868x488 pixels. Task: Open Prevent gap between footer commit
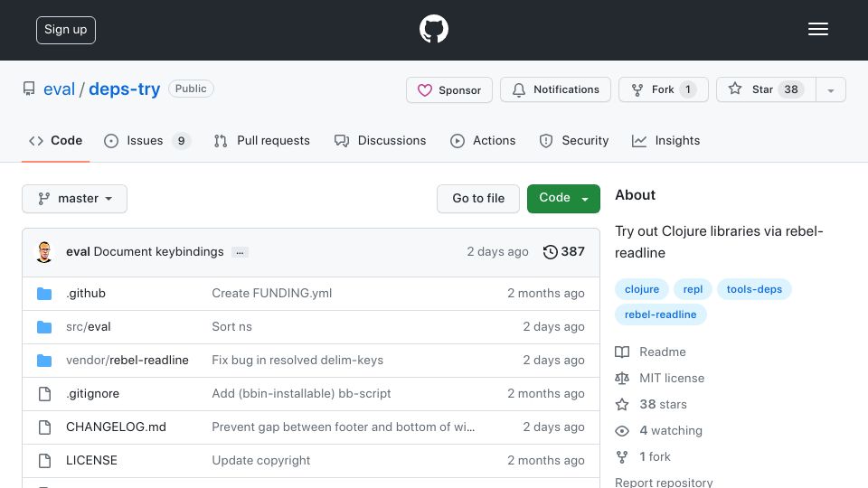[x=344, y=427]
